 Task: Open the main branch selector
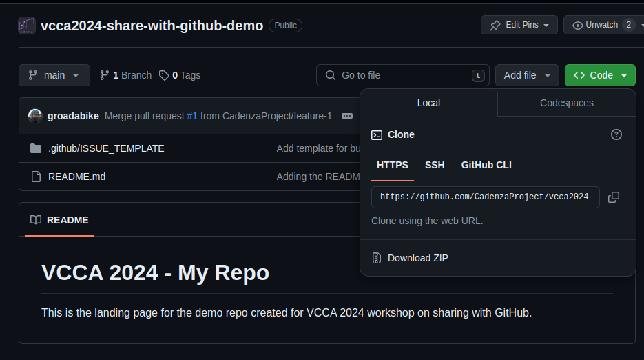click(x=54, y=75)
